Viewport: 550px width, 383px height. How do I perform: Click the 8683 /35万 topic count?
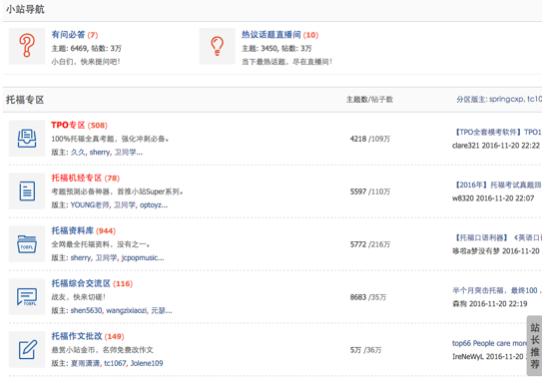click(x=368, y=297)
